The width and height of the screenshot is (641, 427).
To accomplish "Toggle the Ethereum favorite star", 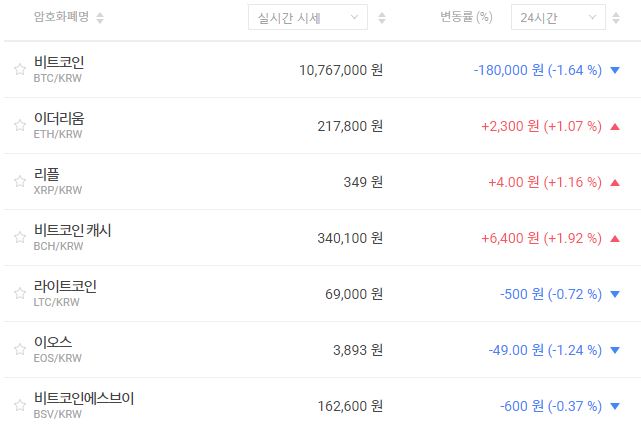I will pyautogui.click(x=19, y=126).
